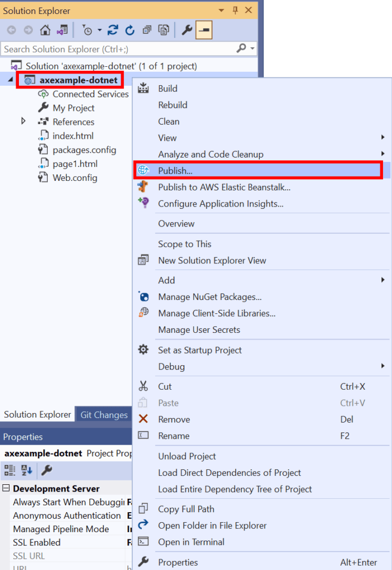The width and height of the screenshot is (392, 570).
Task: Open the Pending Changes Filter dropdown arrow
Action: tap(100, 30)
